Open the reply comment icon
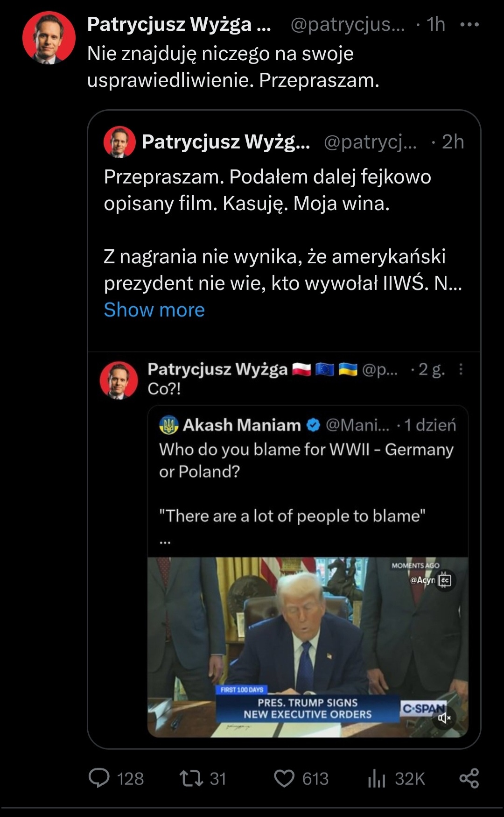This screenshot has height=817, width=504. 99,778
